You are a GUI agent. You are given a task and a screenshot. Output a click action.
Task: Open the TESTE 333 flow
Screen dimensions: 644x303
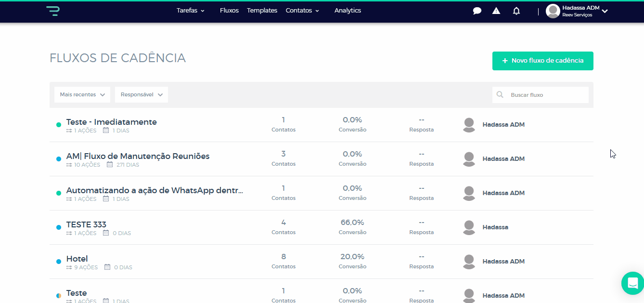pyautogui.click(x=86, y=224)
